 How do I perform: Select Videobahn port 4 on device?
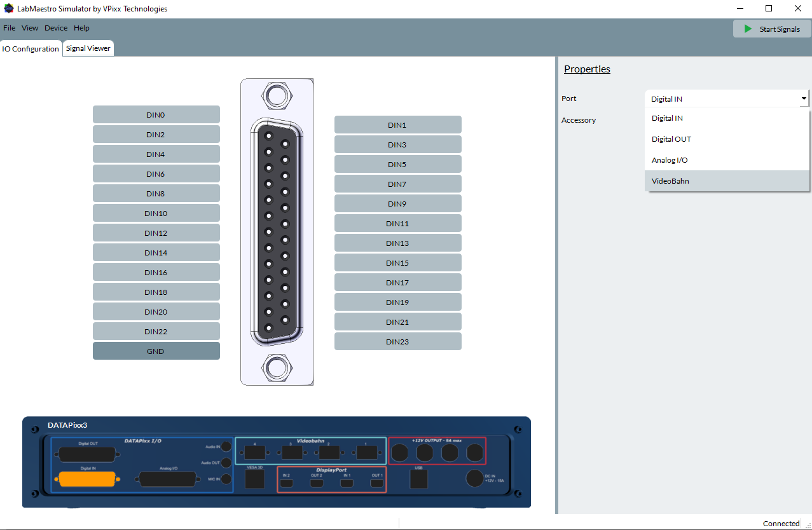tap(254, 452)
